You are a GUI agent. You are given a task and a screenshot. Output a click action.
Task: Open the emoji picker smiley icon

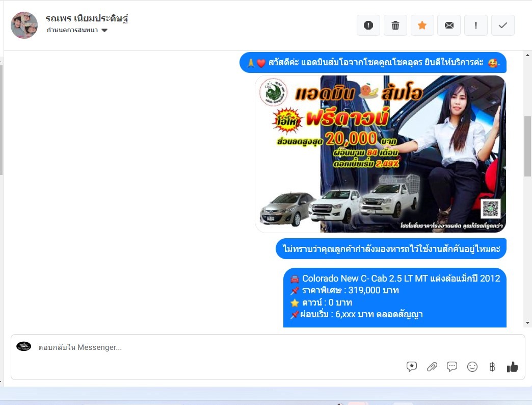472,367
